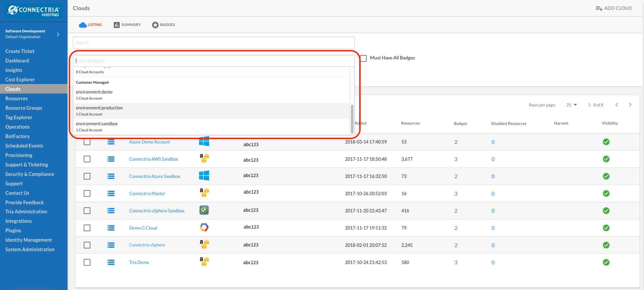
Task: Click Google Cloud icon in Demo G Cloud row
Action: (204, 227)
